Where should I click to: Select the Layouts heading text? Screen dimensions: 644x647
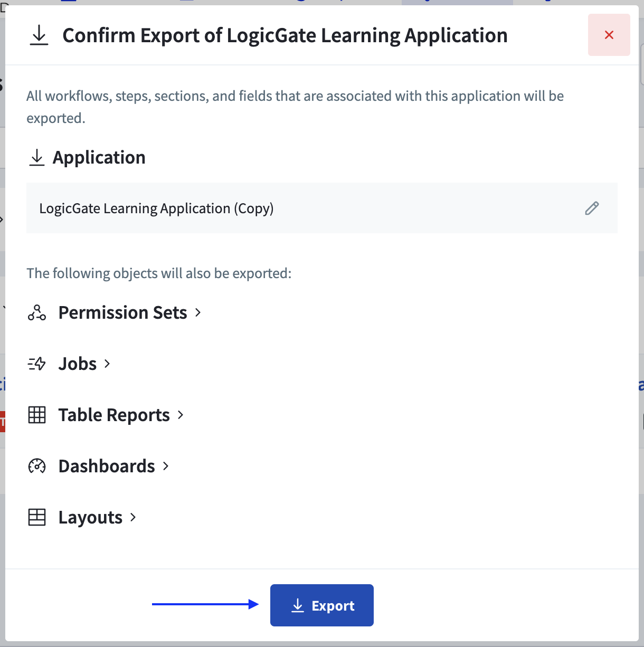point(90,517)
